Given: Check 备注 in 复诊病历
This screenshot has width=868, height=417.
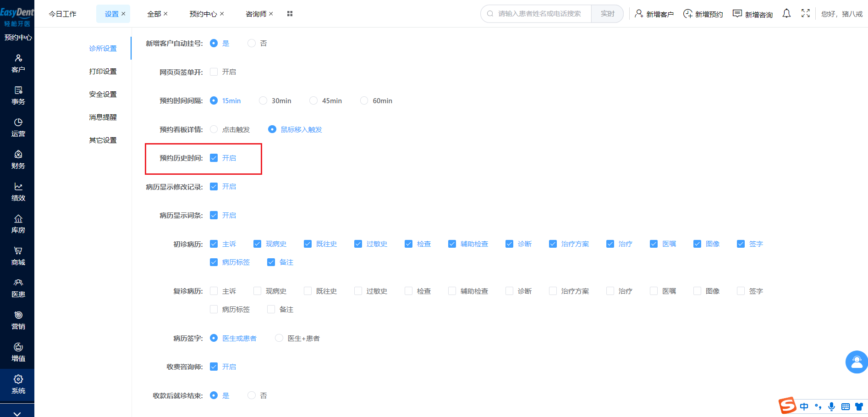Looking at the screenshot, I should (271, 309).
